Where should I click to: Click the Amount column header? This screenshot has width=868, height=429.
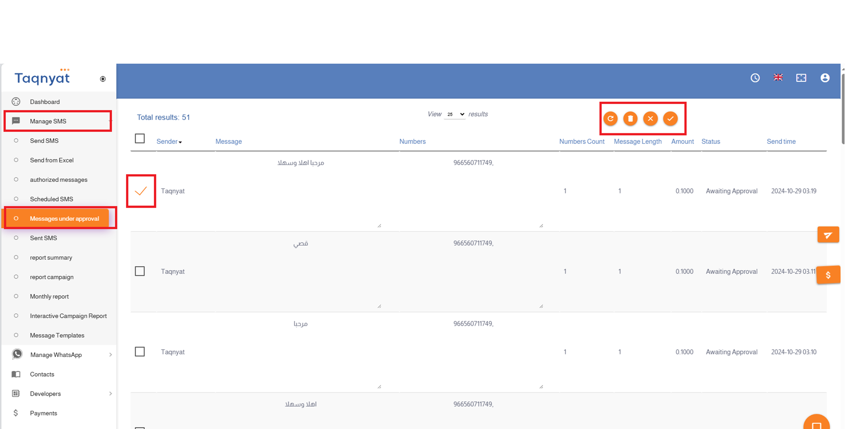[683, 142]
